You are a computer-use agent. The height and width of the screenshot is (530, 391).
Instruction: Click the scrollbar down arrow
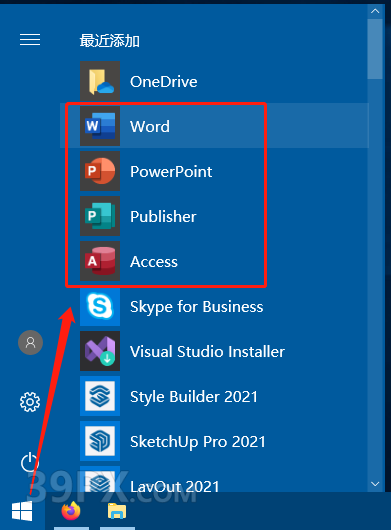(x=375, y=484)
